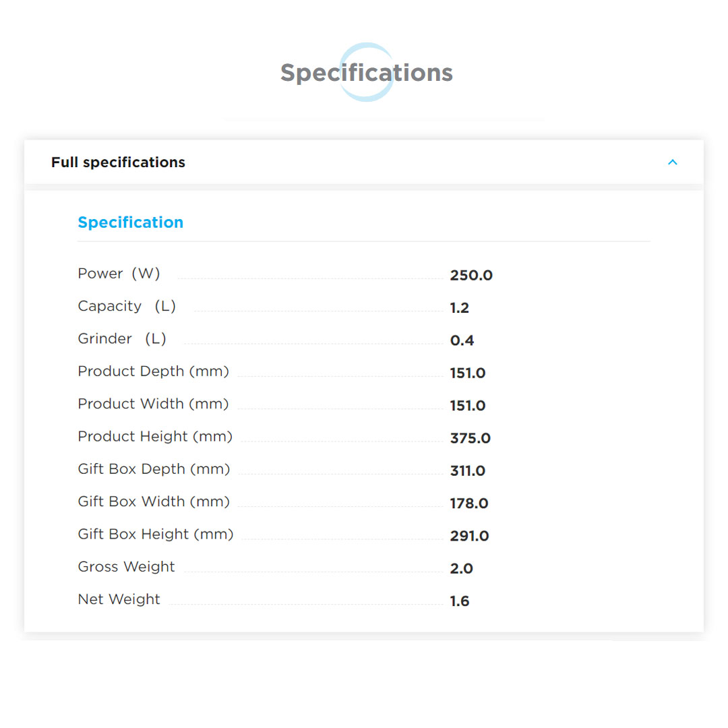Click the Gift Box Height (mm) label
The width and height of the screenshot is (728, 728).
(x=156, y=534)
